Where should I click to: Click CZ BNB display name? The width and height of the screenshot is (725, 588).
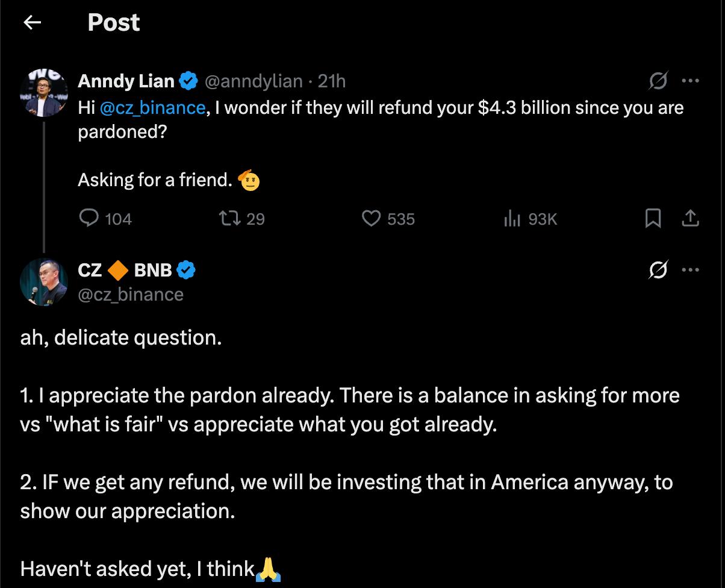(x=125, y=271)
